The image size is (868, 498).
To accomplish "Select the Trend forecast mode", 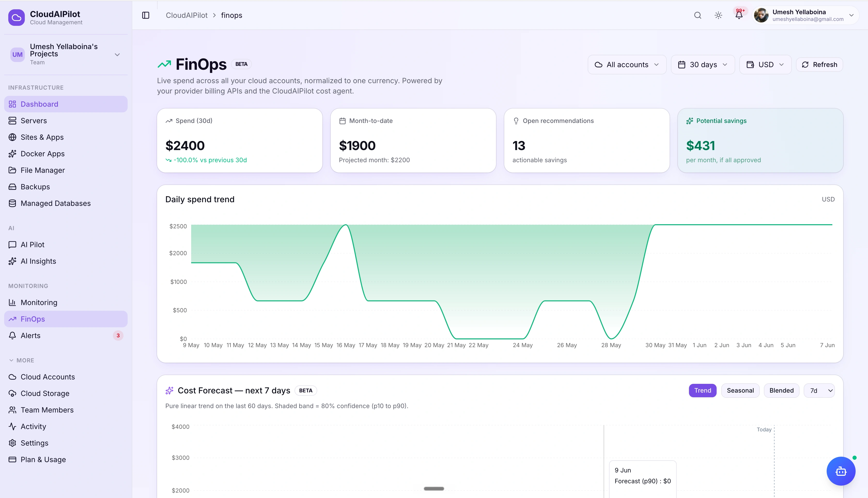I will [702, 391].
